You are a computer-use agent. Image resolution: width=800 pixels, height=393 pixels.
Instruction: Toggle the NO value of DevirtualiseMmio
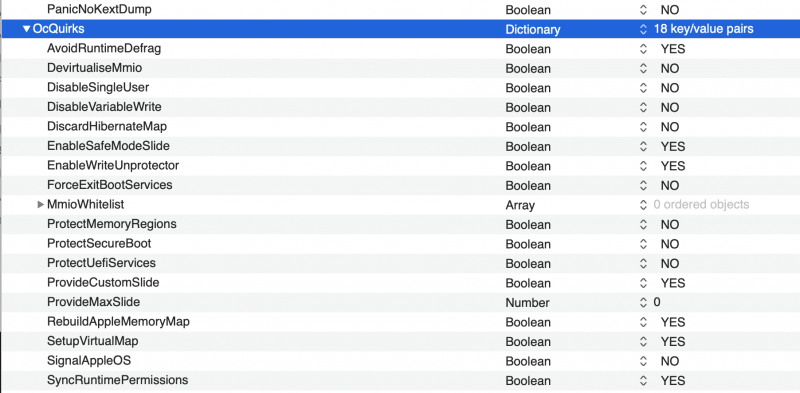[x=669, y=68]
